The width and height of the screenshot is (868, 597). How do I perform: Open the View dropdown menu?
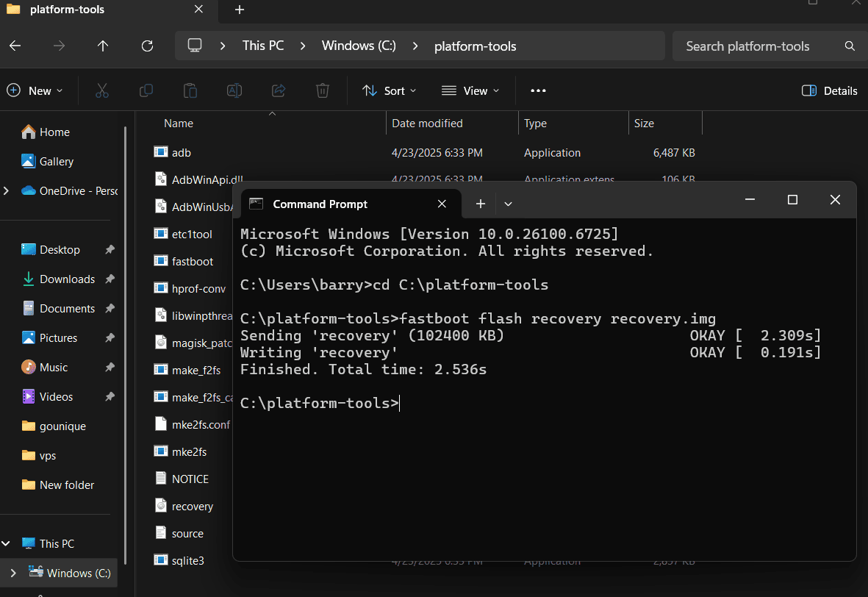[470, 91]
